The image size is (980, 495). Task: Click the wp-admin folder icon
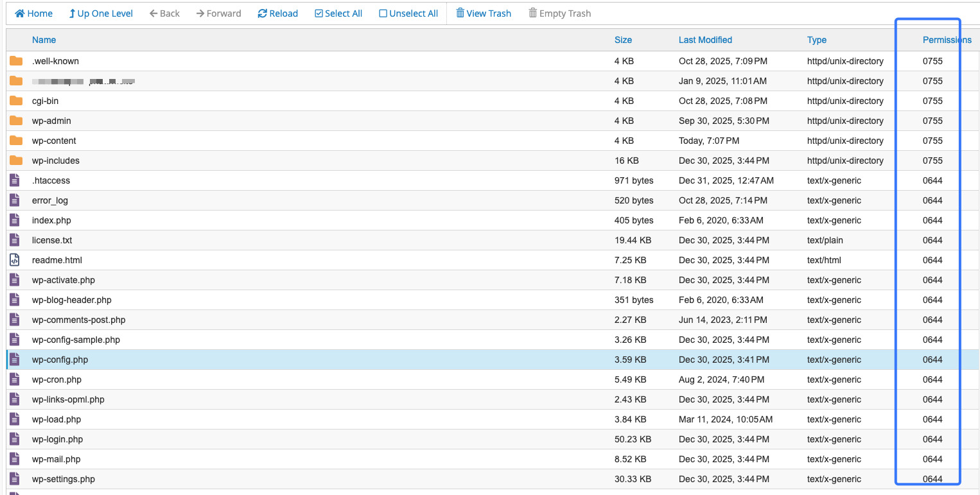[16, 121]
